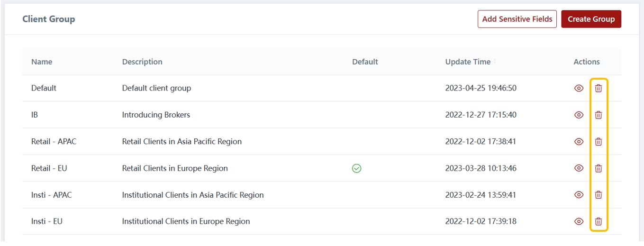Open eye icon for IB group
Image resolution: width=644 pixels, height=246 pixels.
click(579, 115)
